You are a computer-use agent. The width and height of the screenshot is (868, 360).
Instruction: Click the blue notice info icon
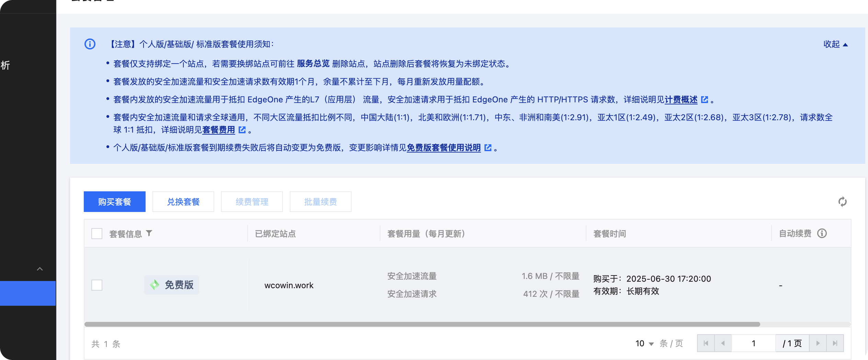coord(90,44)
